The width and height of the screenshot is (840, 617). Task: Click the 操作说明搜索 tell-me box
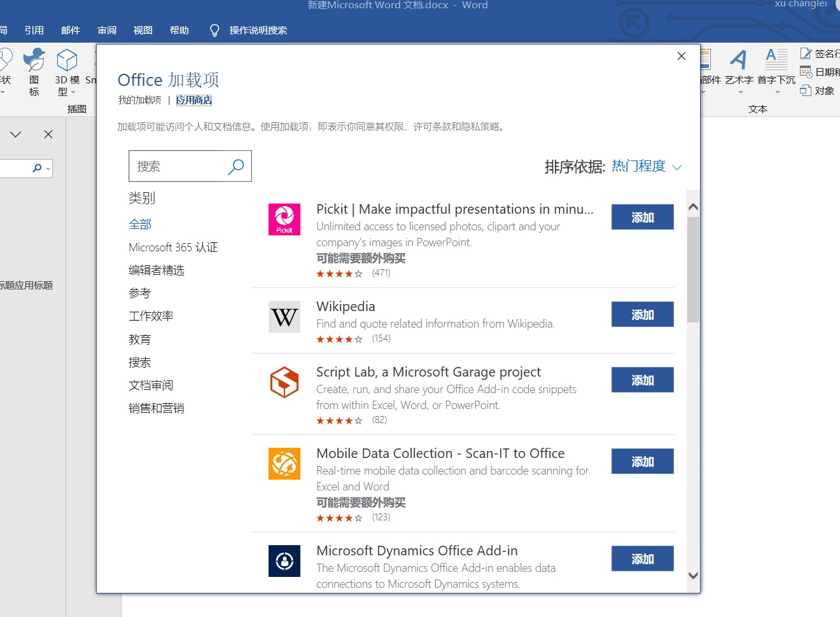[x=258, y=31]
